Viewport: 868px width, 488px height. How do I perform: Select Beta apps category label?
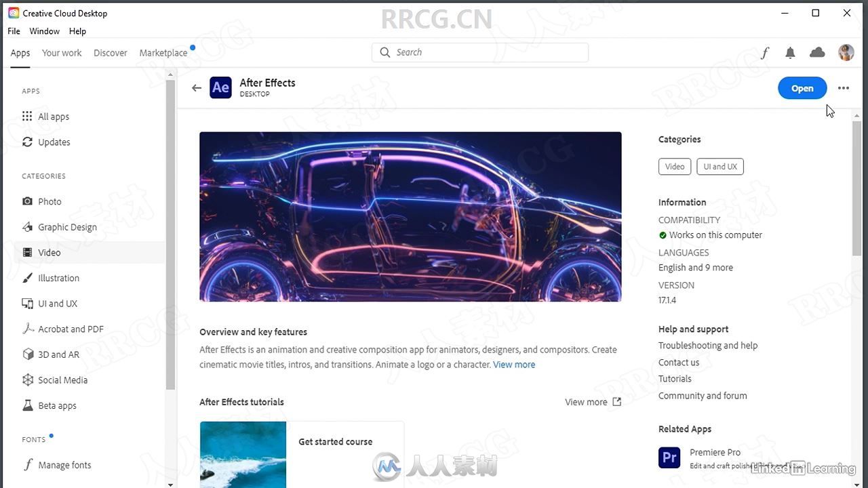pyautogui.click(x=57, y=405)
